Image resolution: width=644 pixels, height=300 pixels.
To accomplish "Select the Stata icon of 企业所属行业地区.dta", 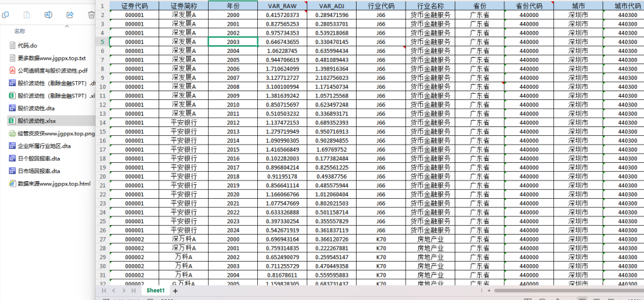I will click(x=13, y=146).
